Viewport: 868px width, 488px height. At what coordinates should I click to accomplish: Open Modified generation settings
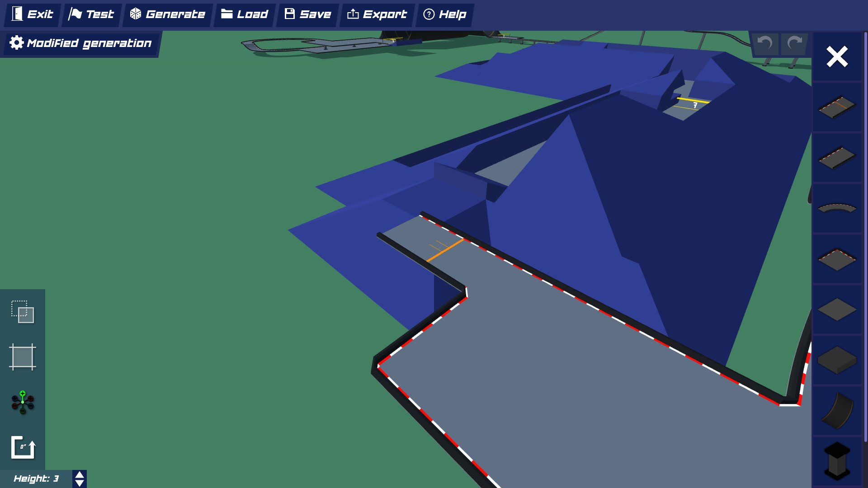point(80,43)
